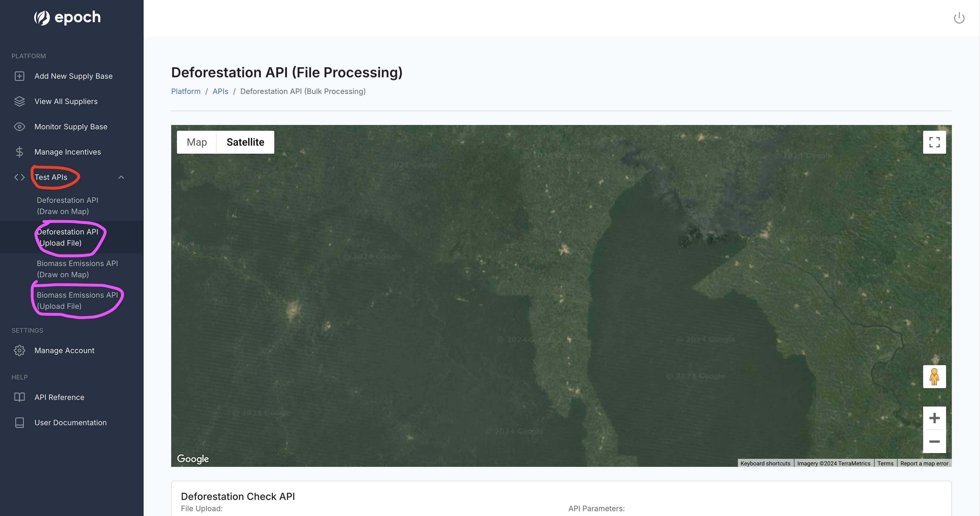Image resolution: width=980 pixels, height=516 pixels.
Task: Follow the APIs breadcrumb link
Action: [220, 91]
